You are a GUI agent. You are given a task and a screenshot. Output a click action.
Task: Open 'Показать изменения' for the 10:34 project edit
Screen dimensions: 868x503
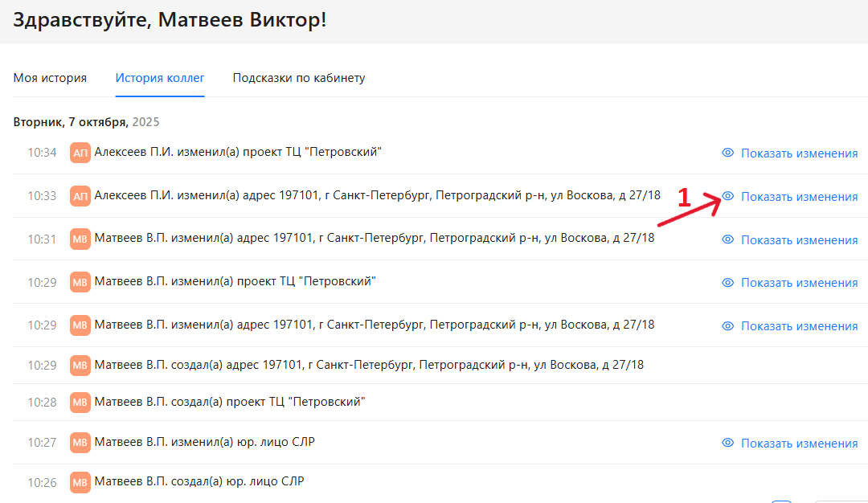(x=800, y=153)
